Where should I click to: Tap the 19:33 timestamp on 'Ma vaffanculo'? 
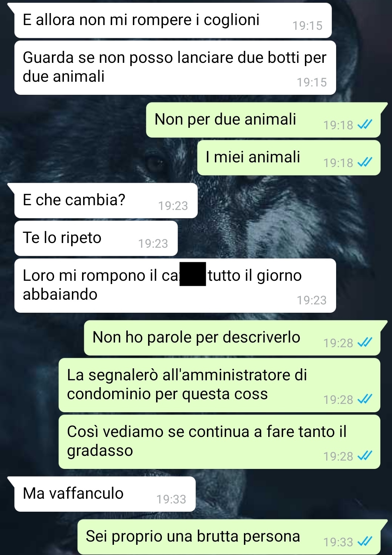[171, 499]
